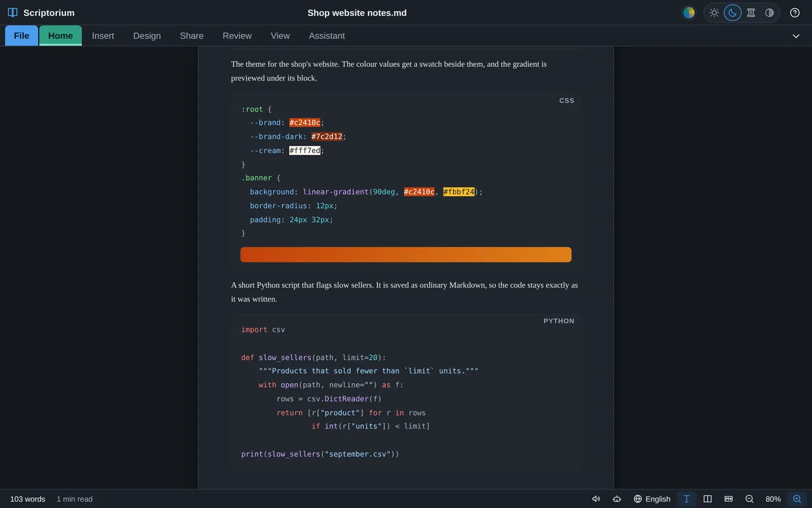
Task: Click the #7c2d12 brand-dark color swatch
Action: 327,137
